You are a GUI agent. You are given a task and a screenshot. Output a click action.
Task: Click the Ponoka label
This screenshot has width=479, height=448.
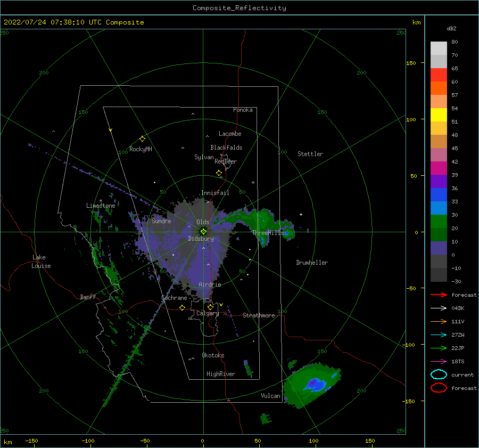point(243,110)
